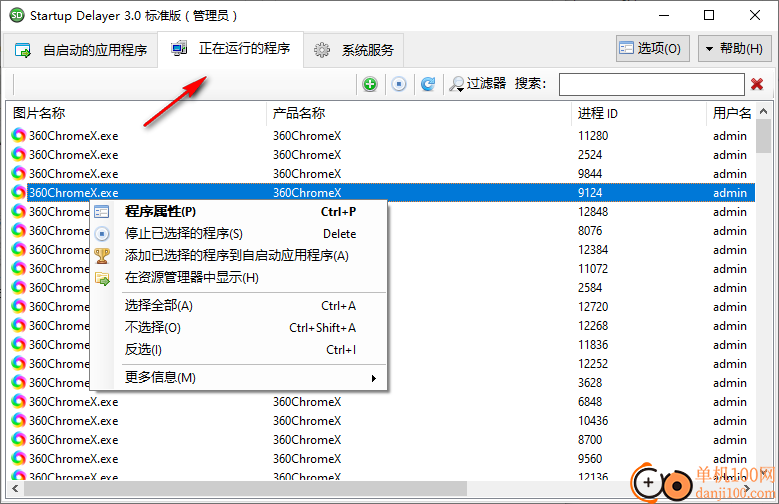Click process ID 12720 cell
Image resolution: width=779 pixels, height=504 pixels.
coord(593,307)
